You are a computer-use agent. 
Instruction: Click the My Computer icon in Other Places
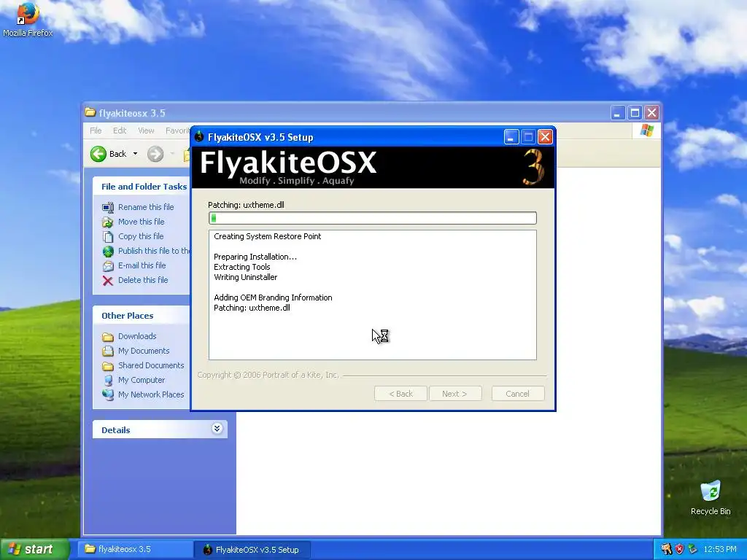(108, 380)
